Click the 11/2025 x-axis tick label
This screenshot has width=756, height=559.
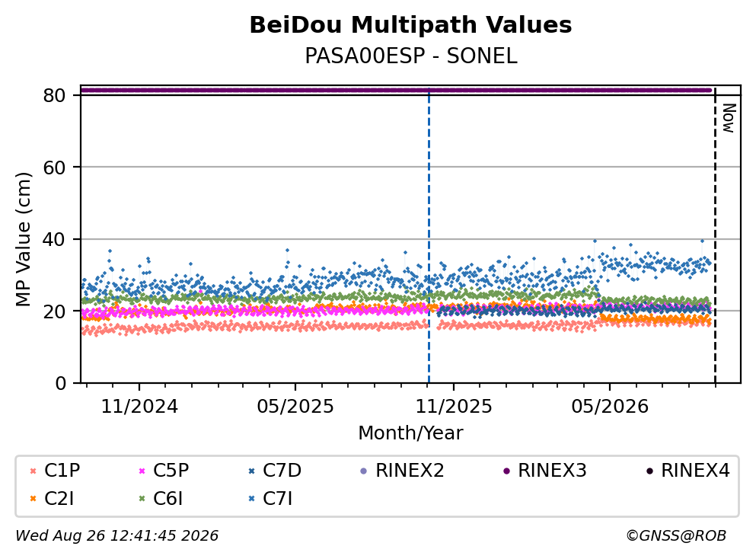[454, 407]
